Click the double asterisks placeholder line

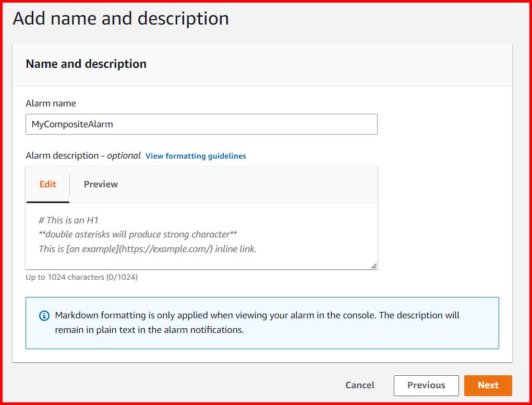click(138, 234)
